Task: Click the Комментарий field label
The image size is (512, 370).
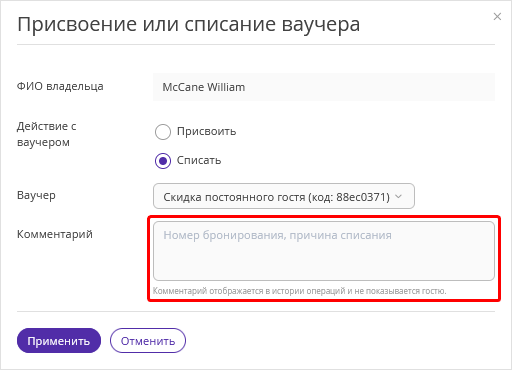Action: [x=55, y=234]
